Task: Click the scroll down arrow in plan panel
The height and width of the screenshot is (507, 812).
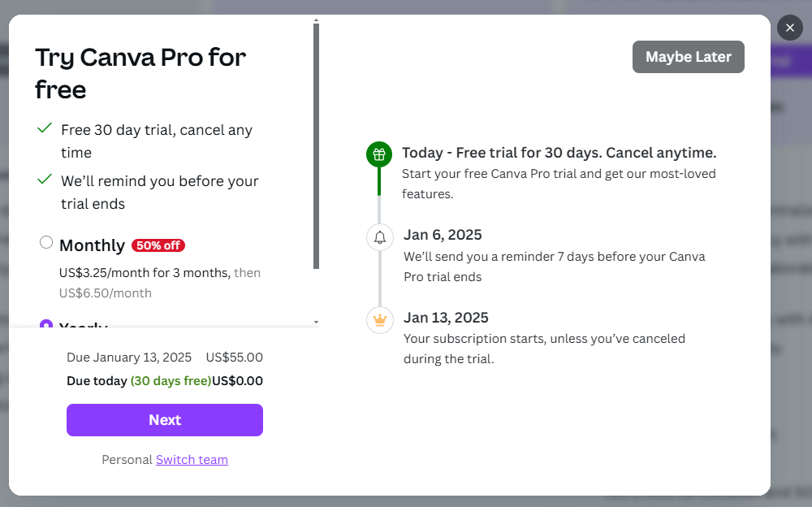Action: [316, 323]
